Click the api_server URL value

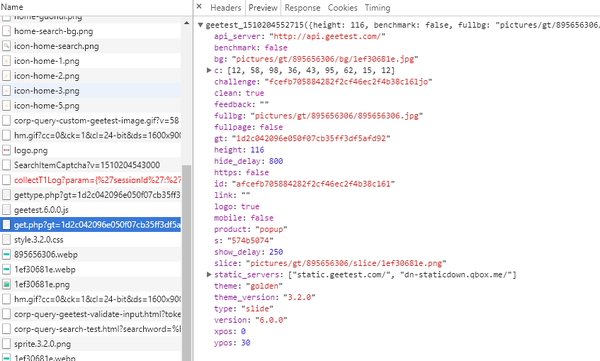(327, 36)
